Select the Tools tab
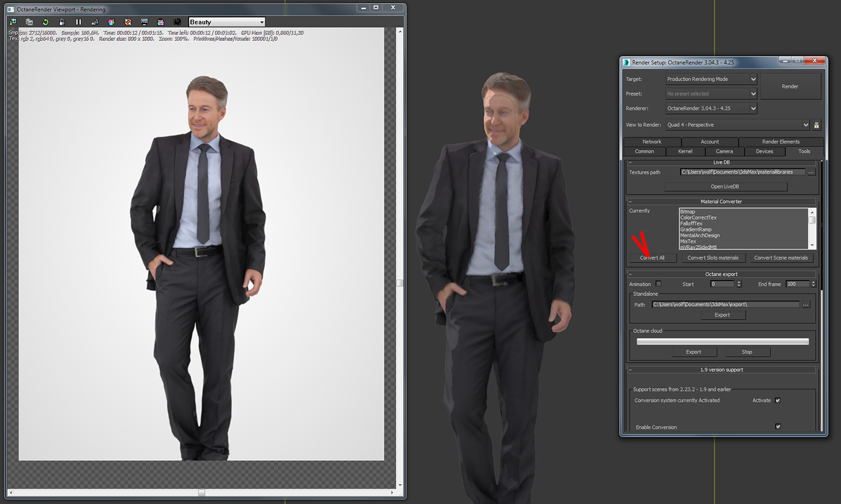Viewport: 841px width, 504px height. [x=804, y=151]
